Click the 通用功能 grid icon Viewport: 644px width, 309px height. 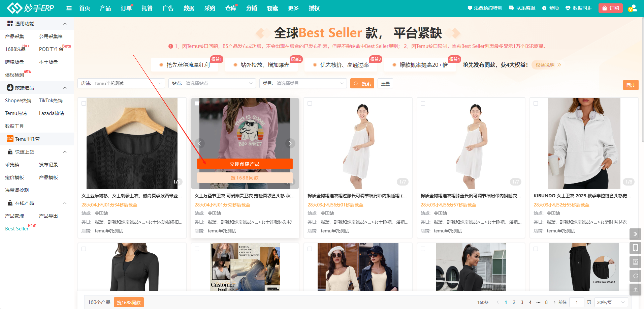[x=10, y=24]
